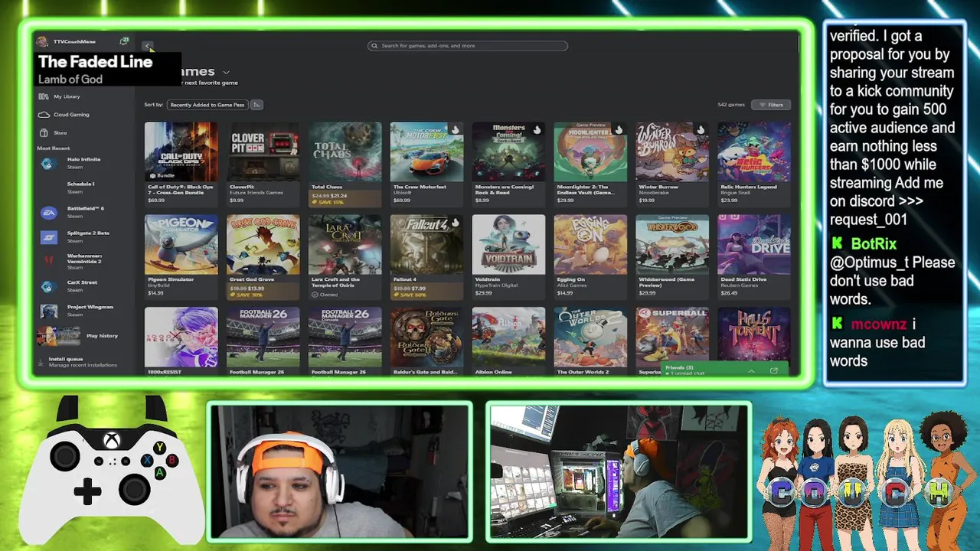Open the Friends (3) chat bar
This screenshot has width=980, height=551.
(726, 370)
